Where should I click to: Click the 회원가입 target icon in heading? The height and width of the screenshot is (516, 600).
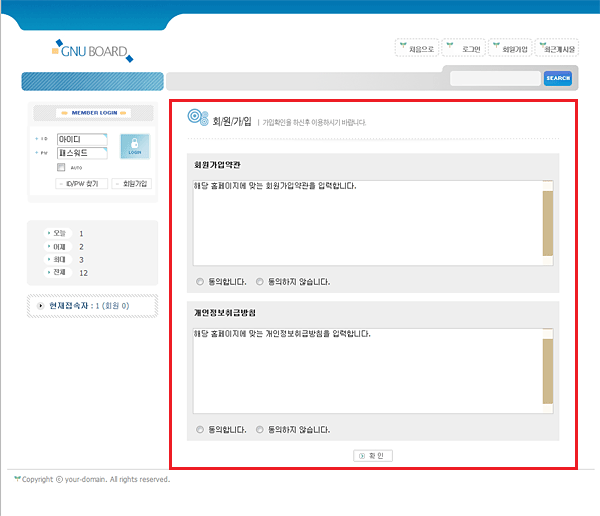[x=198, y=120]
